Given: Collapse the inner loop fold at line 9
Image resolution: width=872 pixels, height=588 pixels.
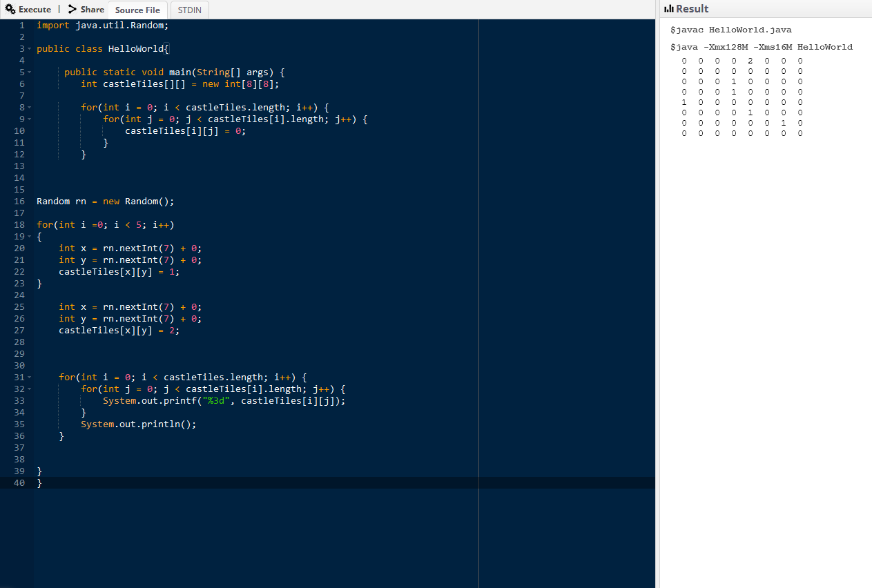Looking at the screenshot, I should tap(30, 119).
